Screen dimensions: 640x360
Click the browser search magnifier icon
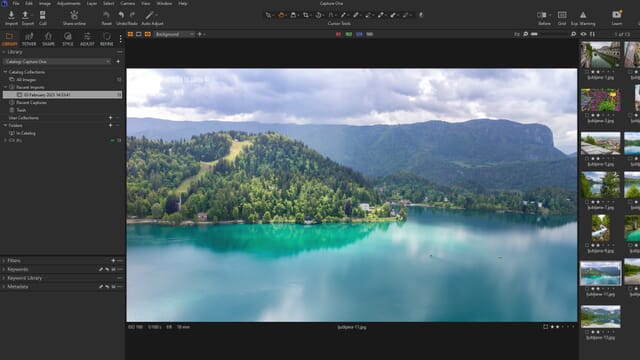coord(573,34)
